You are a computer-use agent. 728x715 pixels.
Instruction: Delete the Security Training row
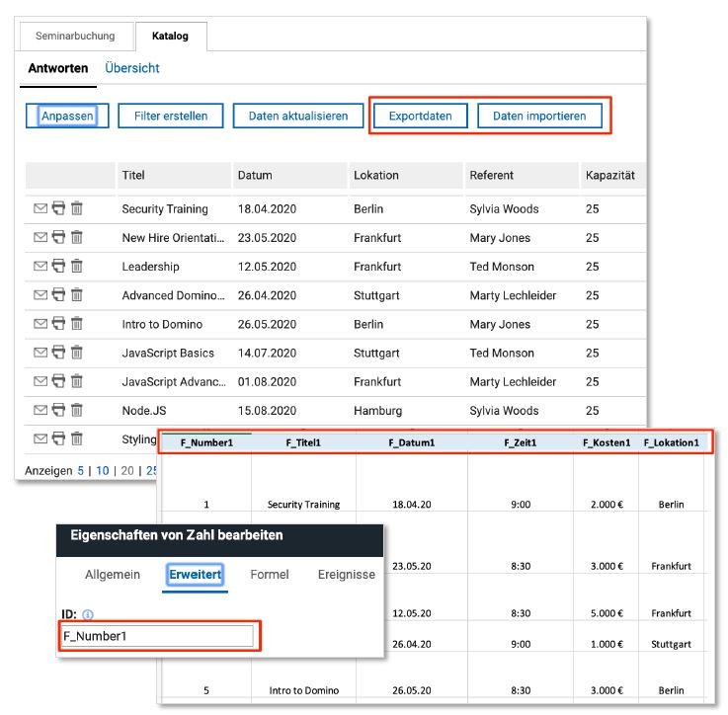coord(77,208)
